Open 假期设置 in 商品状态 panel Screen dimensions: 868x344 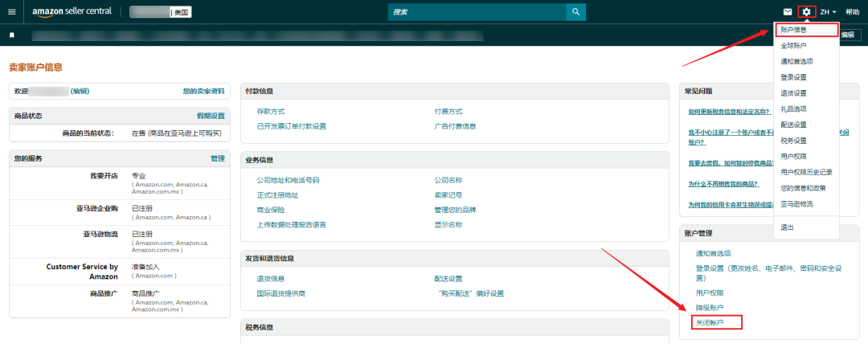[211, 116]
